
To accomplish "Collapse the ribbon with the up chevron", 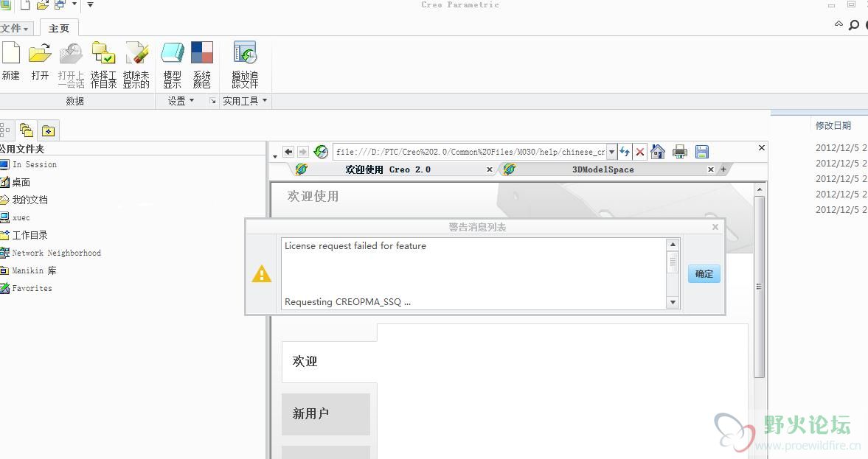I will click(839, 24).
